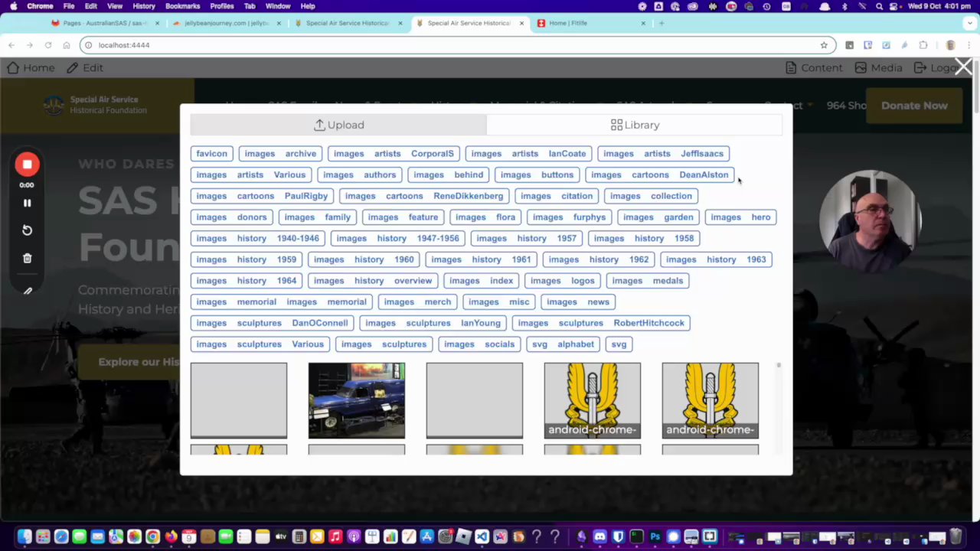Open Edit in the site admin toolbar
This screenshot has width=980, height=551.
click(x=85, y=67)
